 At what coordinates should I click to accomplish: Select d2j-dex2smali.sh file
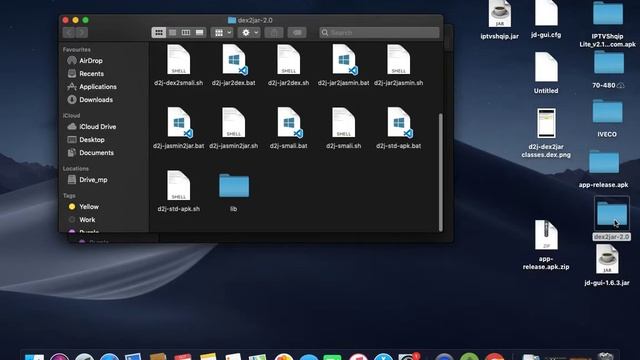point(178,65)
